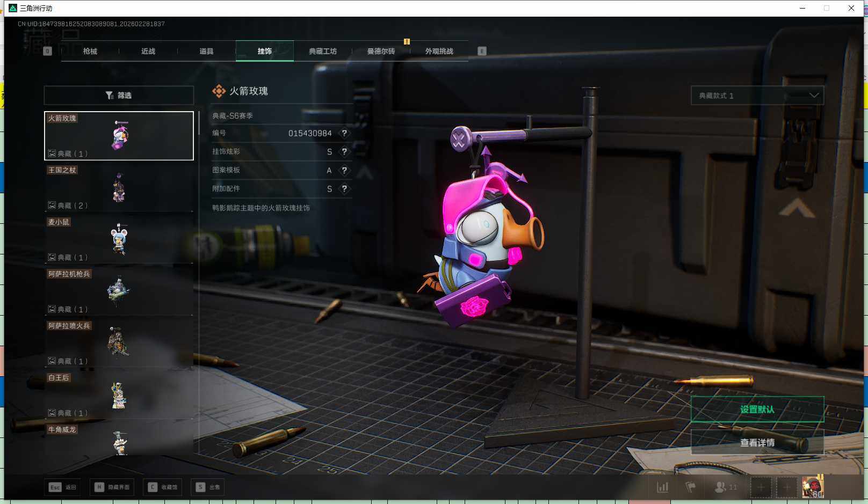Click the question mark beside 挂饰炫彩

(344, 152)
